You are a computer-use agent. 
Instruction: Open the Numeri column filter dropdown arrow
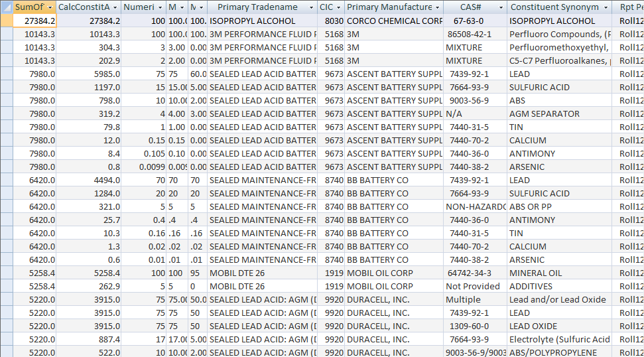[160, 7]
